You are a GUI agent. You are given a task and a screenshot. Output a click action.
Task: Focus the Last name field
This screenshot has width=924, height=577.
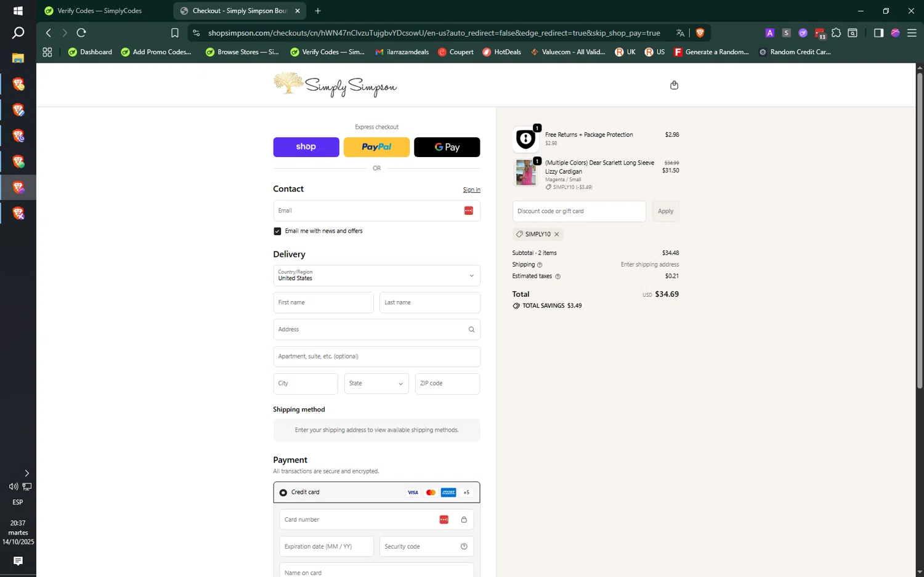(x=430, y=302)
